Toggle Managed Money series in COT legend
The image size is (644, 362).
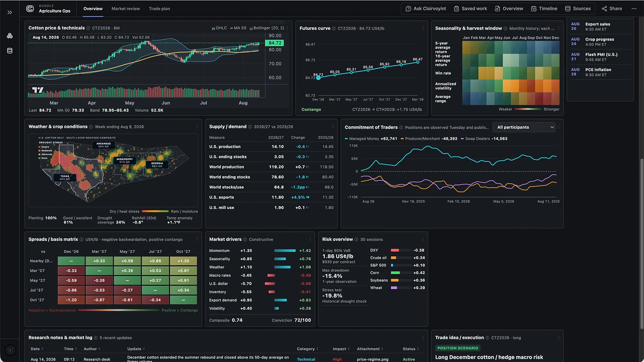[x=371, y=139]
